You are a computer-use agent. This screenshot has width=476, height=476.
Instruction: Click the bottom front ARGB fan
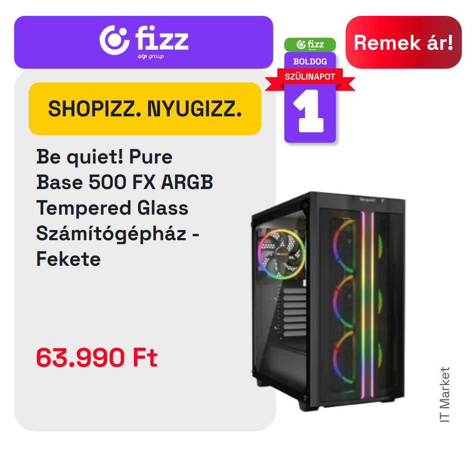(x=345, y=357)
